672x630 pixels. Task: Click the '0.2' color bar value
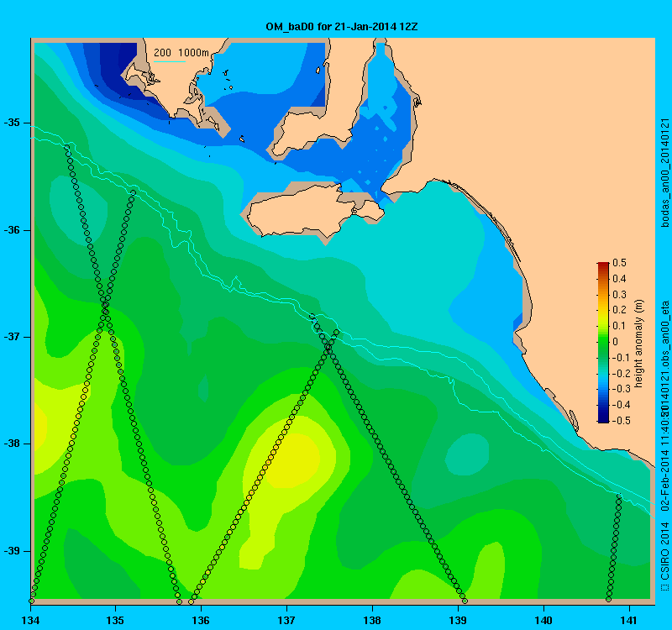tap(619, 310)
